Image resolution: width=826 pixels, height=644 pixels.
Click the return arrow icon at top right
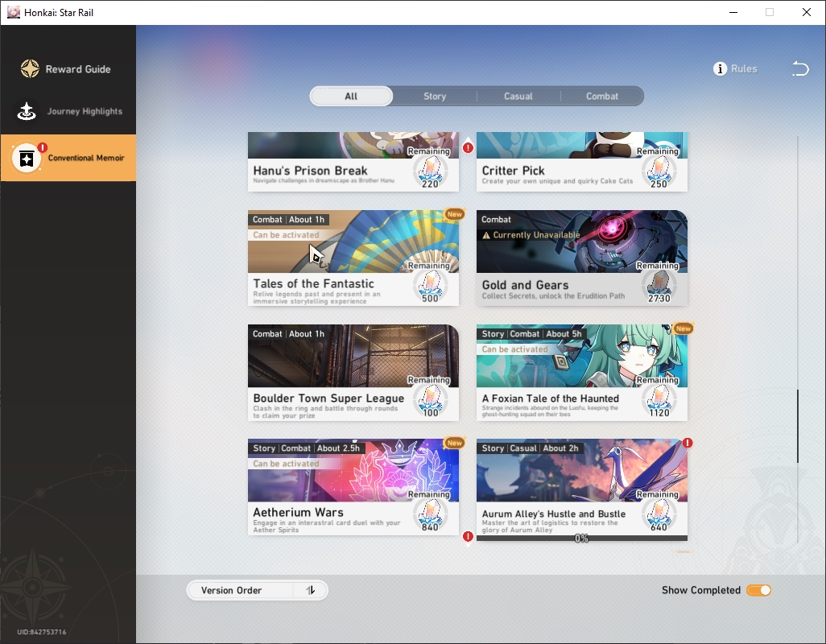(x=800, y=68)
